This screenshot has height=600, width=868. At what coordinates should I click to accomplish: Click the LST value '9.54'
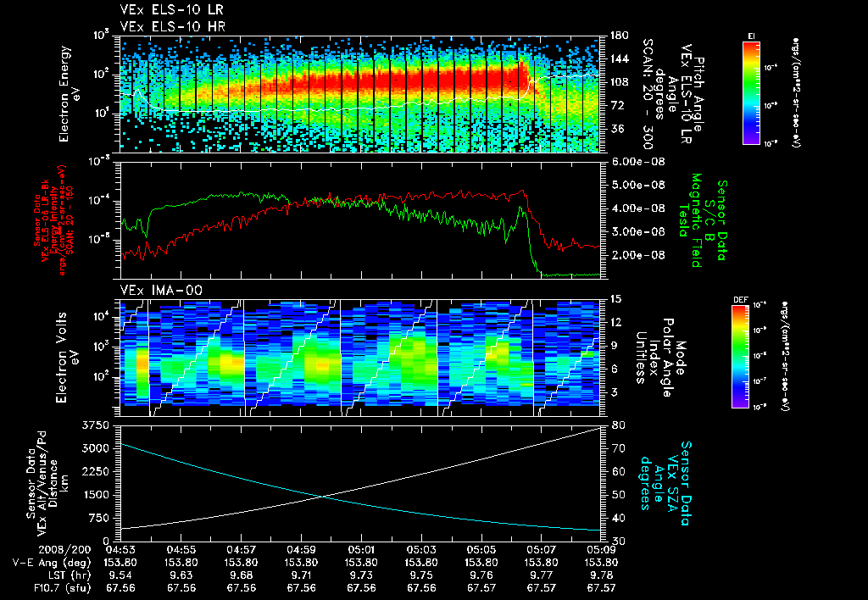[120, 575]
